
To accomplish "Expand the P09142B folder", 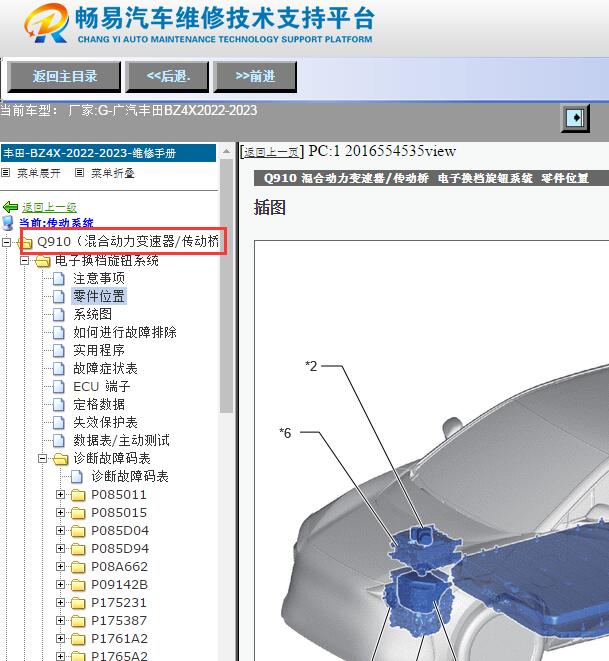I will tap(61, 585).
